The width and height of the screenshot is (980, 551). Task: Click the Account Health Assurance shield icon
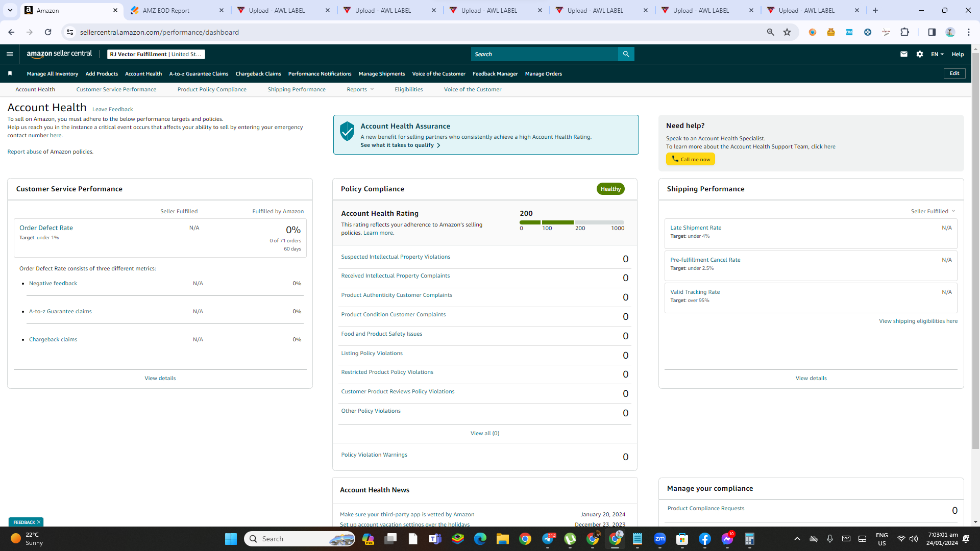(347, 131)
